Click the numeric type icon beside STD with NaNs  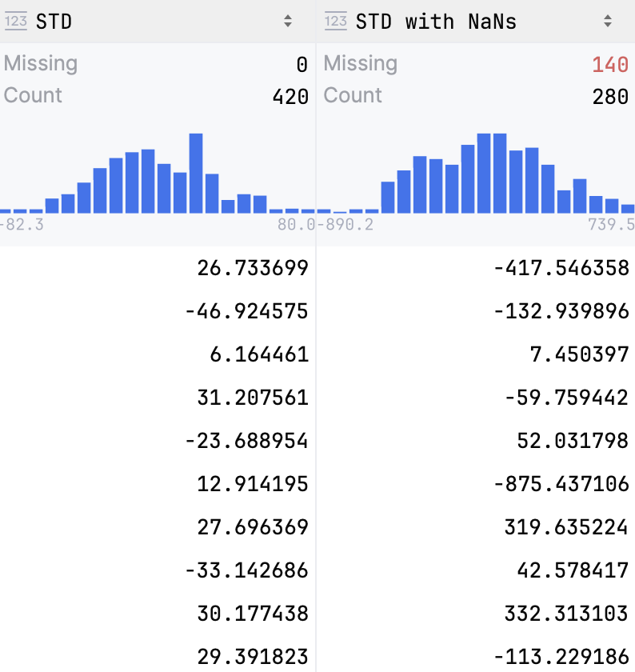(336, 21)
